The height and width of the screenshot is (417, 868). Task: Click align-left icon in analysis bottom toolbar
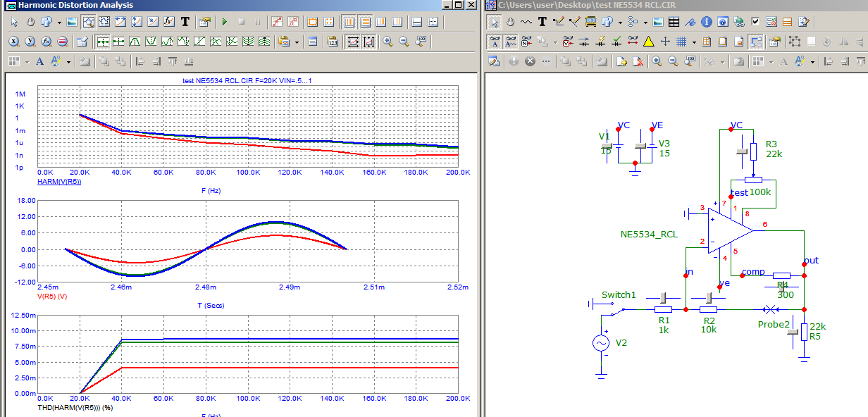pyautogui.click(x=139, y=61)
